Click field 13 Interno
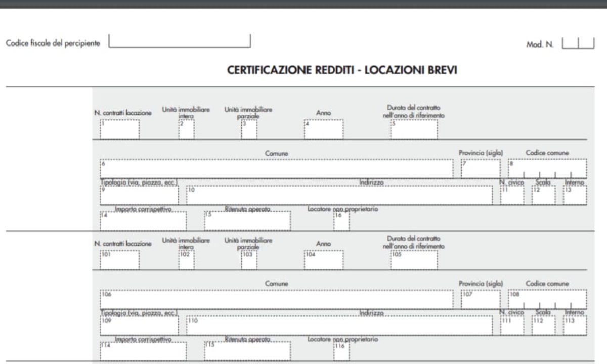 (x=575, y=195)
